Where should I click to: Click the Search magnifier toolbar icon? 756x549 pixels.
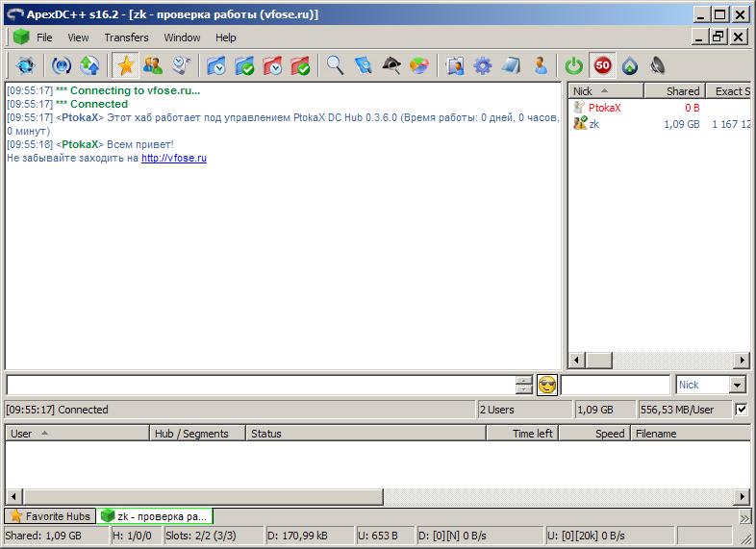335,65
